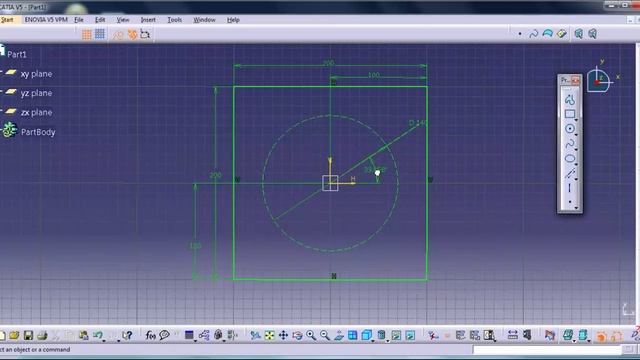Image resolution: width=640 pixels, height=360 pixels.
Task: Open the Formula f(x) tool
Action: point(150,336)
